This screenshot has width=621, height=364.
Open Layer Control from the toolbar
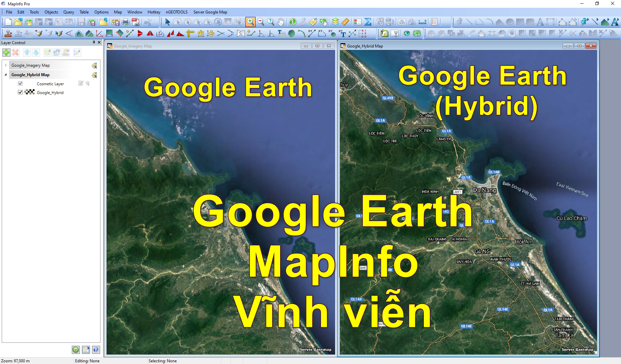tap(335, 22)
